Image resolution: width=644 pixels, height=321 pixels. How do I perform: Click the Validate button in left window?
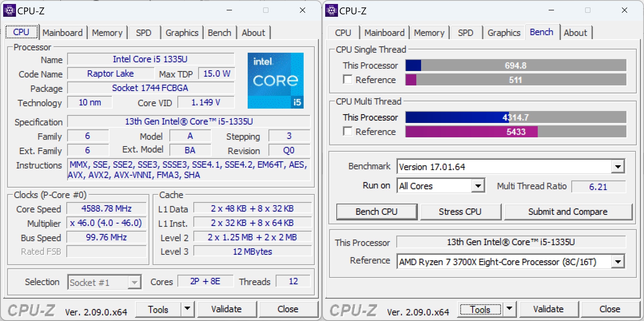pos(226,309)
